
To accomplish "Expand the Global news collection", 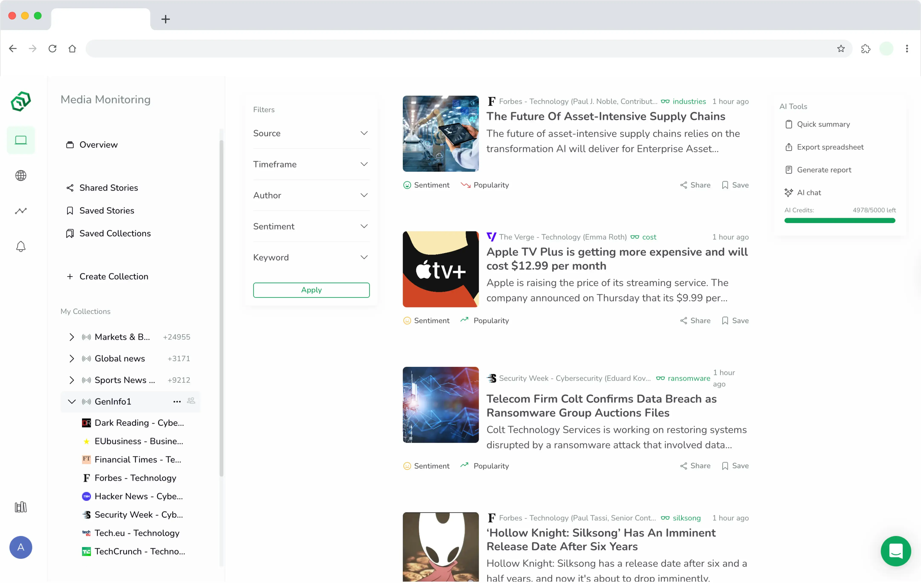I will [x=71, y=358].
